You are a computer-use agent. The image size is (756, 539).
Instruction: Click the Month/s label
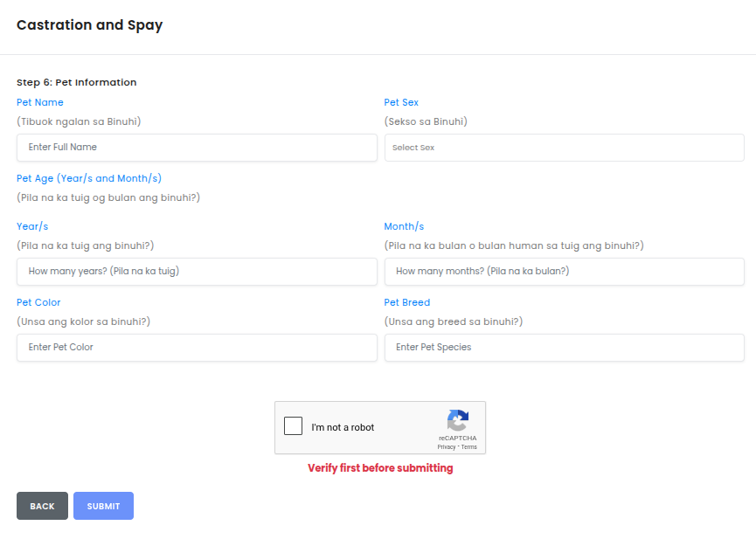(404, 227)
